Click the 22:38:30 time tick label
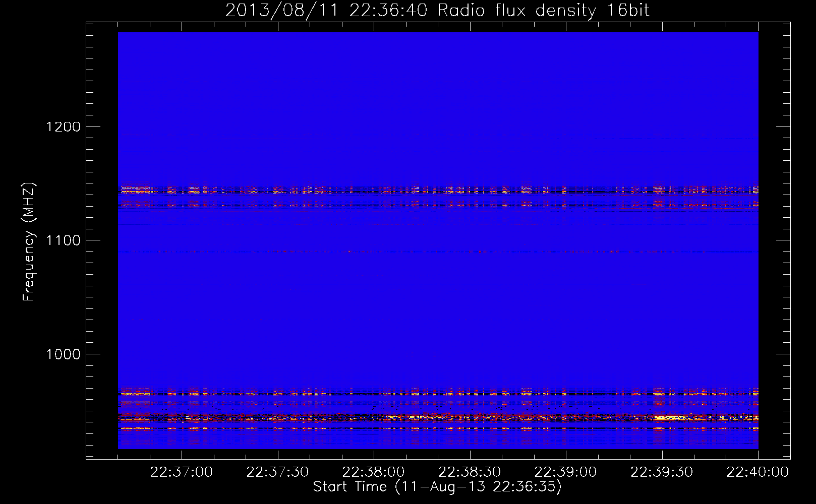Screen dimensions: 816x504 tap(470, 472)
